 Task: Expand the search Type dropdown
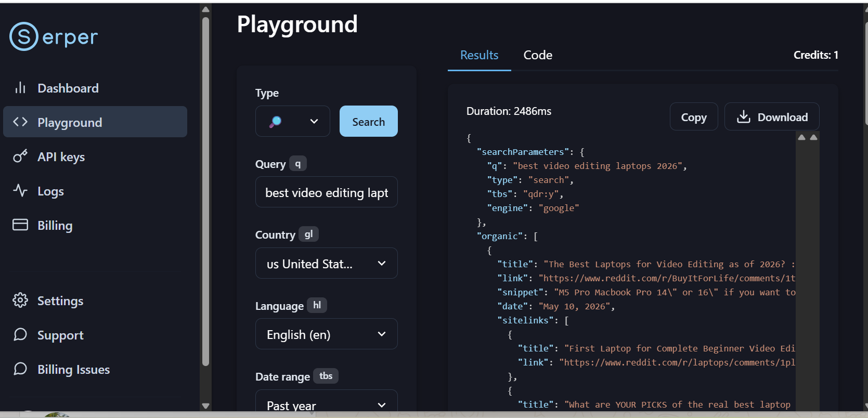(x=293, y=121)
